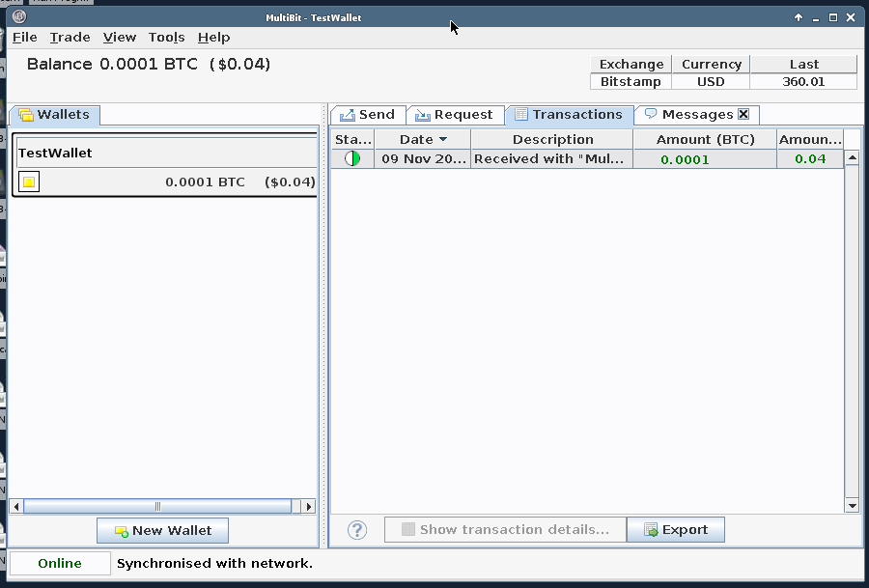
Task: Click the Online status indicator
Action: (x=60, y=563)
